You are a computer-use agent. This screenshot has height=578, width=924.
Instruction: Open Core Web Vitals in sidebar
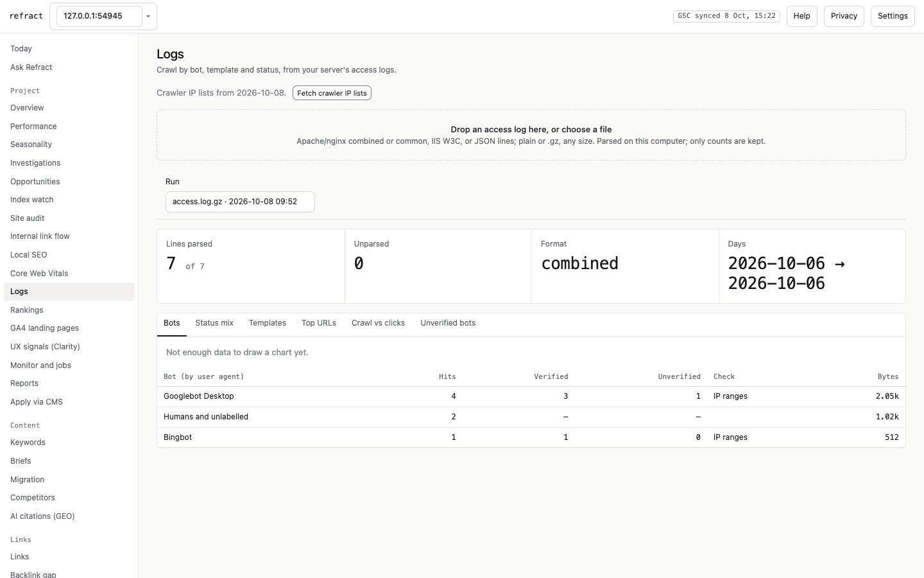pos(39,274)
